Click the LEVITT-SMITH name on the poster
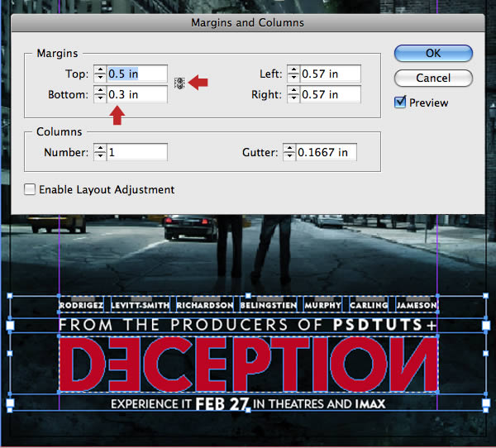Screen dimensions: 496x448 (141, 305)
